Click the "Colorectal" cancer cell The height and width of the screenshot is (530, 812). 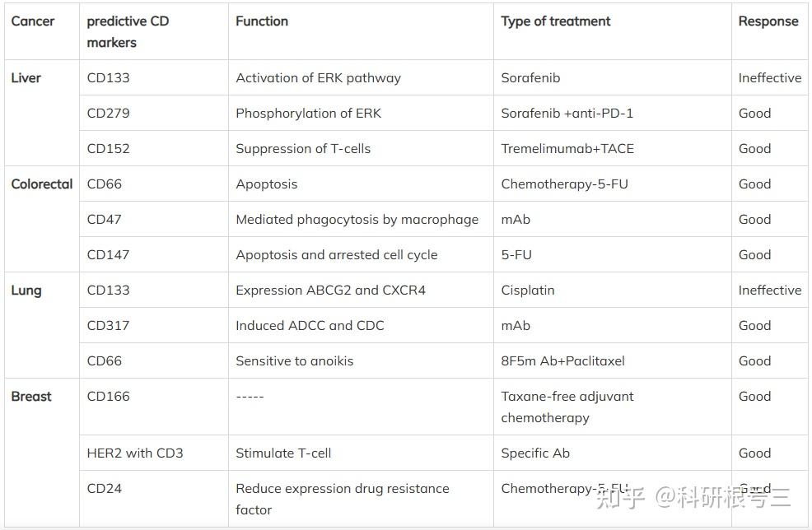[42, 184]
